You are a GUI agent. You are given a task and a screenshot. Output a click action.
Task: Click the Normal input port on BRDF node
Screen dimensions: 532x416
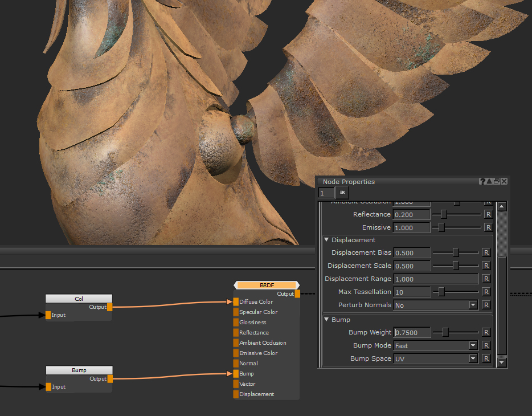coord(236,364)
